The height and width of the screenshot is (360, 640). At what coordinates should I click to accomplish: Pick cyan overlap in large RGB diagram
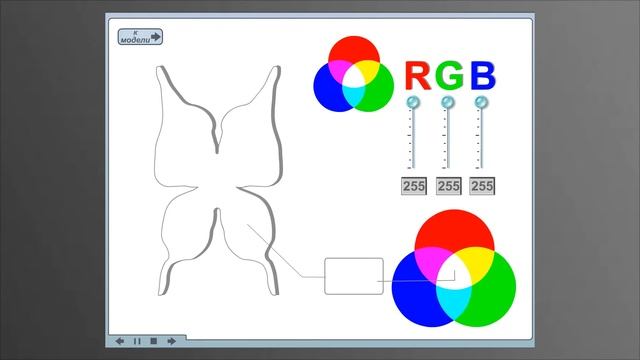tap(453, 303)
